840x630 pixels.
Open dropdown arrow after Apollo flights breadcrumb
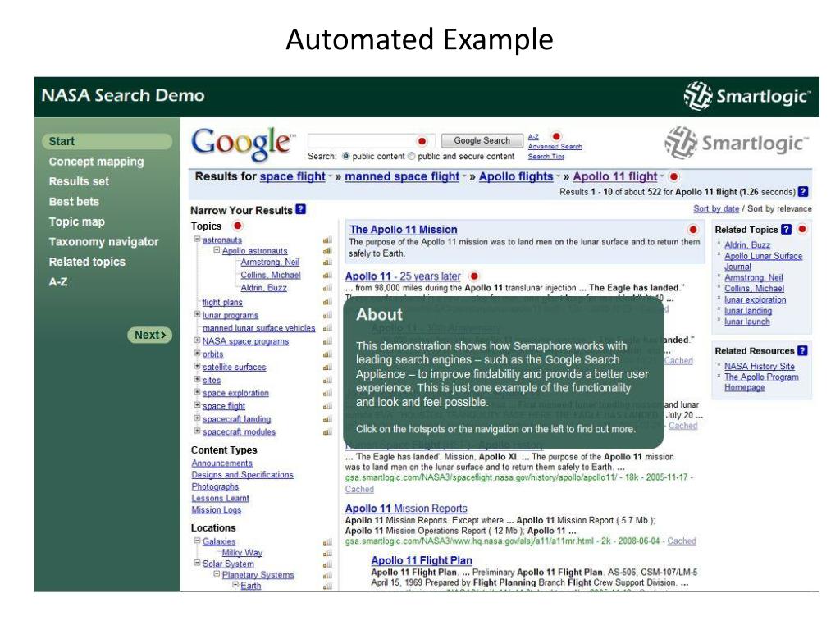pyautogui.click(x=558, y=176)
